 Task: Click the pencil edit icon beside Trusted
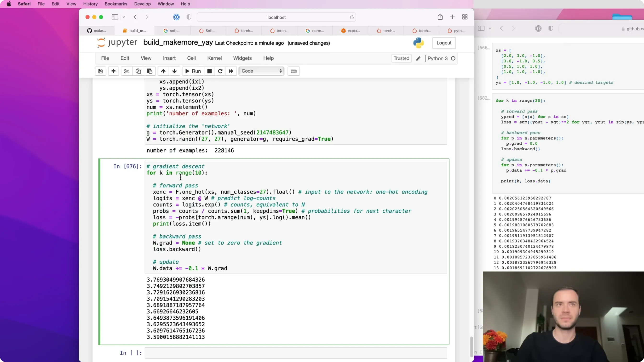418,58
